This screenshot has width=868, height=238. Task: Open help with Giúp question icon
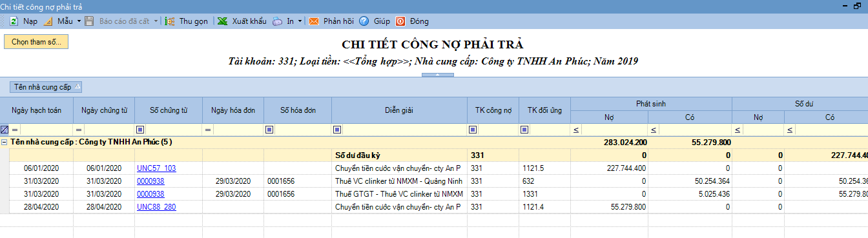coord(364,21)
